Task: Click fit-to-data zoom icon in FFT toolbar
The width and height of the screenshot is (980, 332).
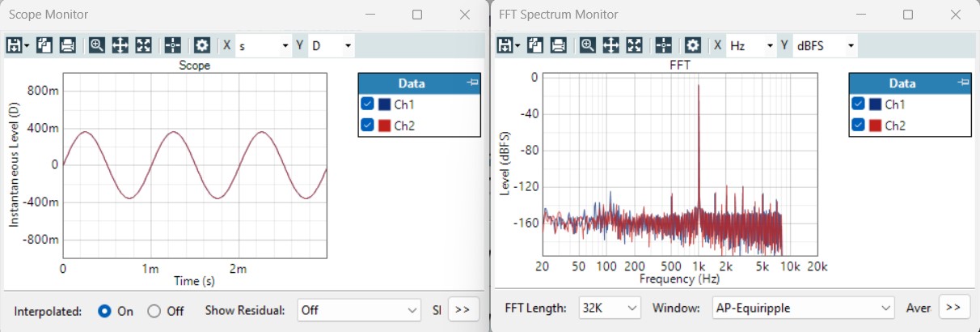Action: point(635,45)
